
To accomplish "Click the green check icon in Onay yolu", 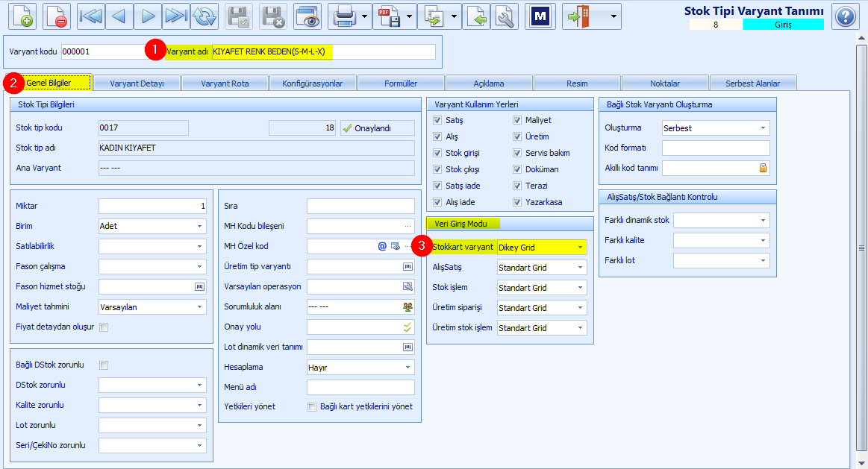I will pos(408,327).
